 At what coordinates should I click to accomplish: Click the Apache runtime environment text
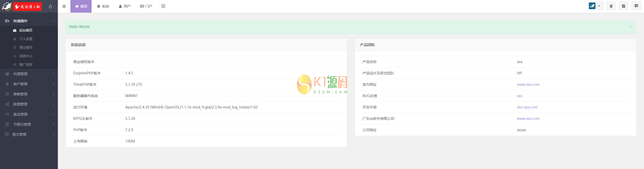(191, 107)
